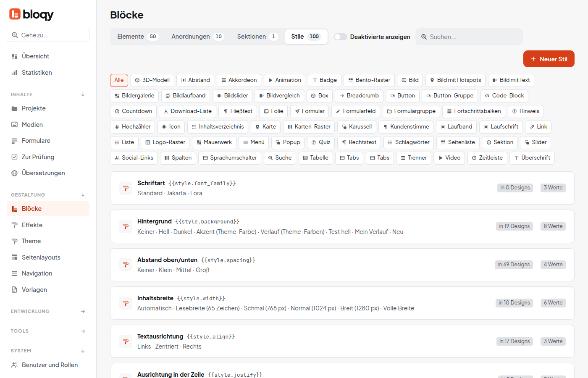This screenshot has width=588, height=378.
Task: Open the Inhaltsbreite style row
Action: pos(342,303)
